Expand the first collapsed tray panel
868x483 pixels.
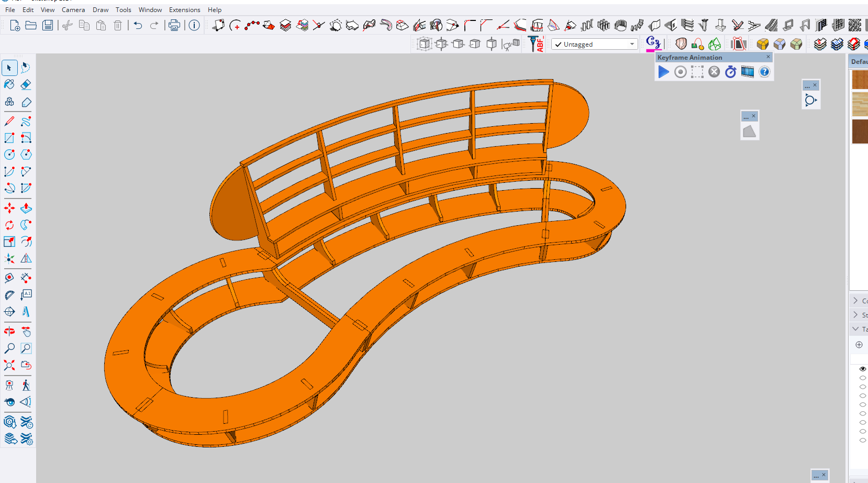pyautogui.click(x=855, y=301)
